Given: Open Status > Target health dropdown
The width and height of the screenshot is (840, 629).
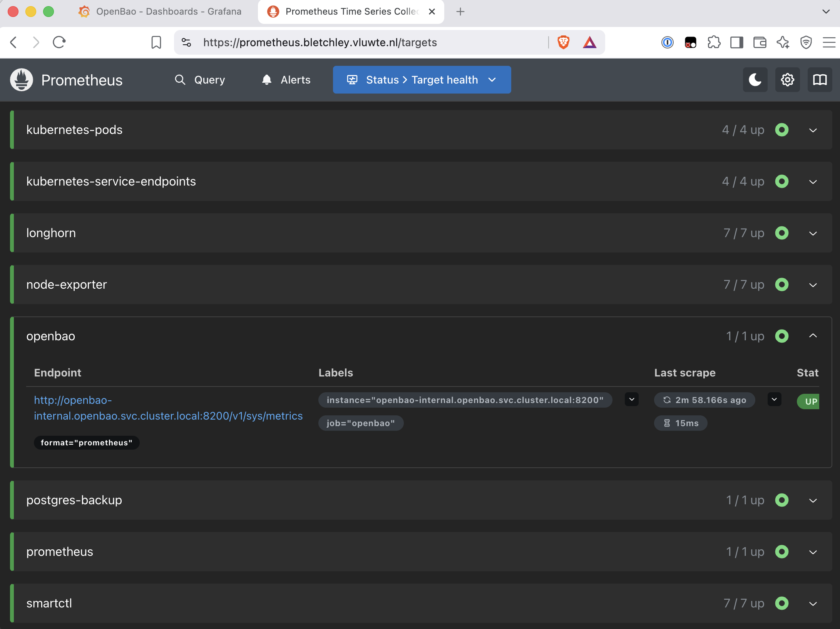Looking at the screenshot, I should [422, 80].
